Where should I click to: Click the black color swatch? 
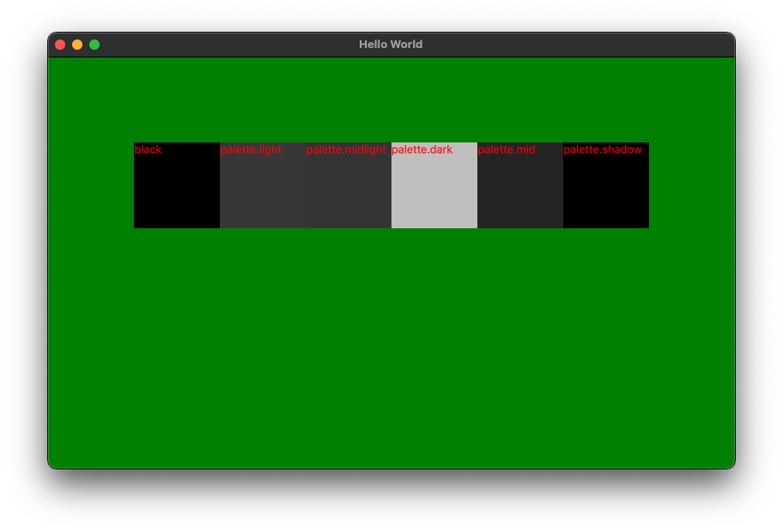(177, 185)
